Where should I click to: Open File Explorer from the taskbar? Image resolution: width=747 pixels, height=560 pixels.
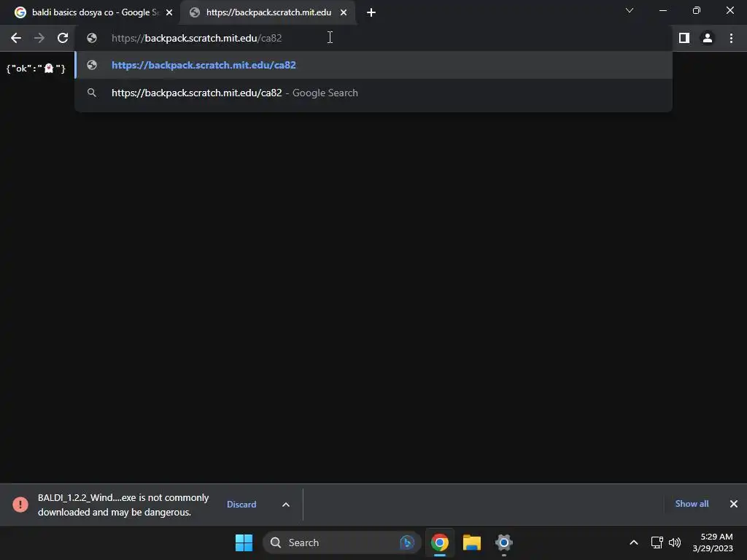472,542
